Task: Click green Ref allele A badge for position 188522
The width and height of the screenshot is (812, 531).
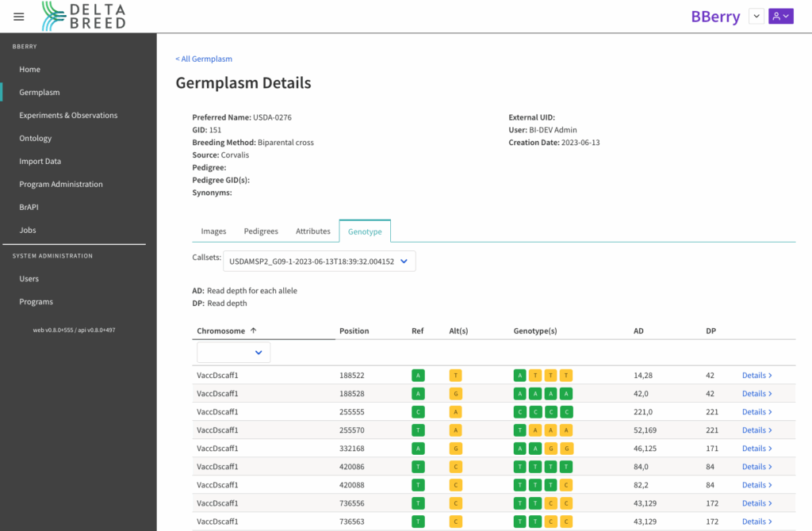Action: click(x=417, y=376)
